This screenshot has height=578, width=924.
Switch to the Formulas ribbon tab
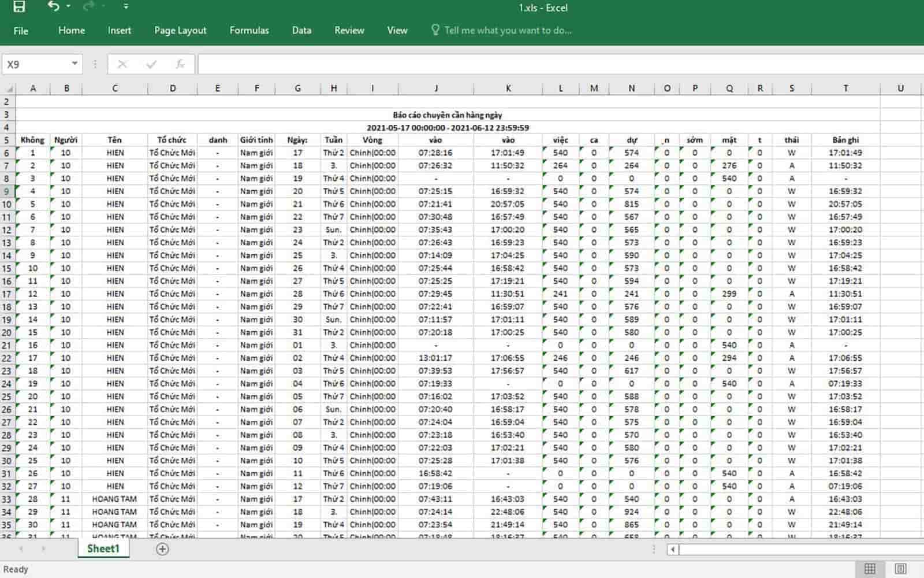coord(249,31)
